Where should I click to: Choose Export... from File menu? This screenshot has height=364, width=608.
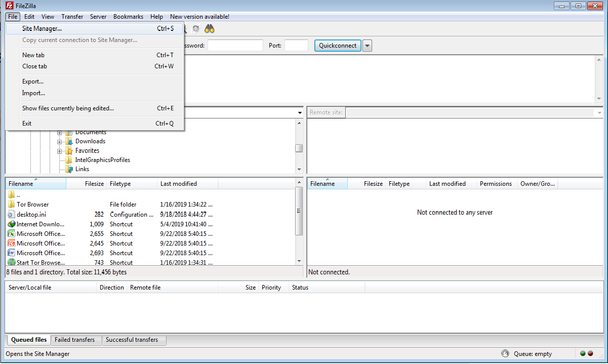[x=95, y=82]
